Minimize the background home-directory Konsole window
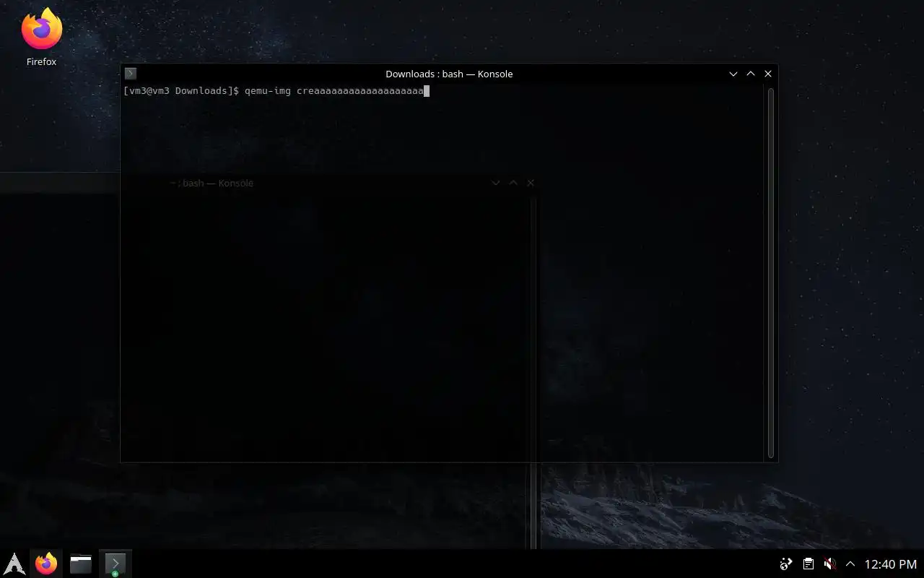Screen dimensions: 924x578 (x=496, y=184)
